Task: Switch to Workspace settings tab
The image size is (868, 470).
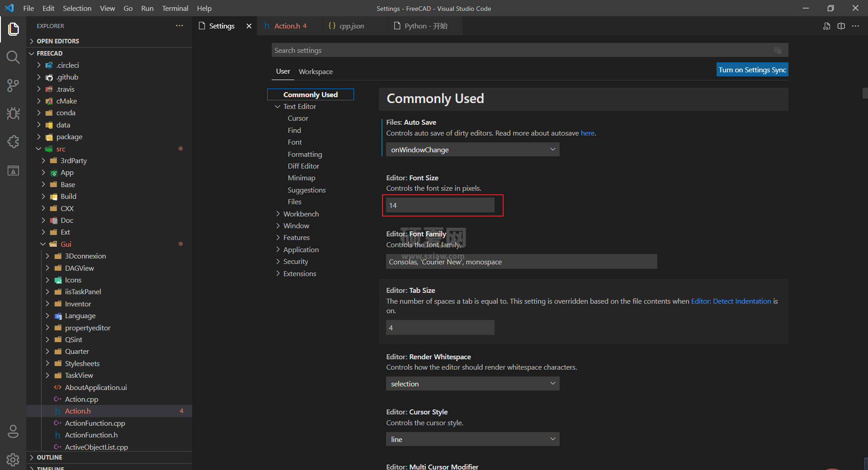Action: tap(316, 71)
